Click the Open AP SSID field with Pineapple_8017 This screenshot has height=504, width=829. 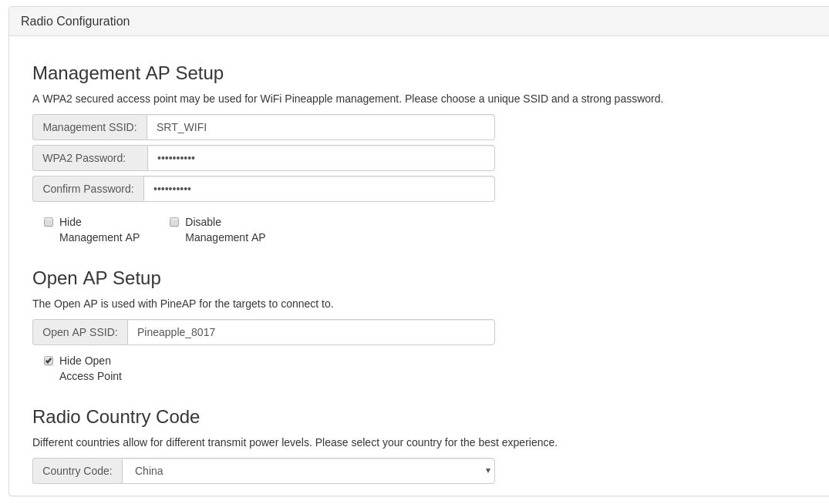(x=311, y=332)
